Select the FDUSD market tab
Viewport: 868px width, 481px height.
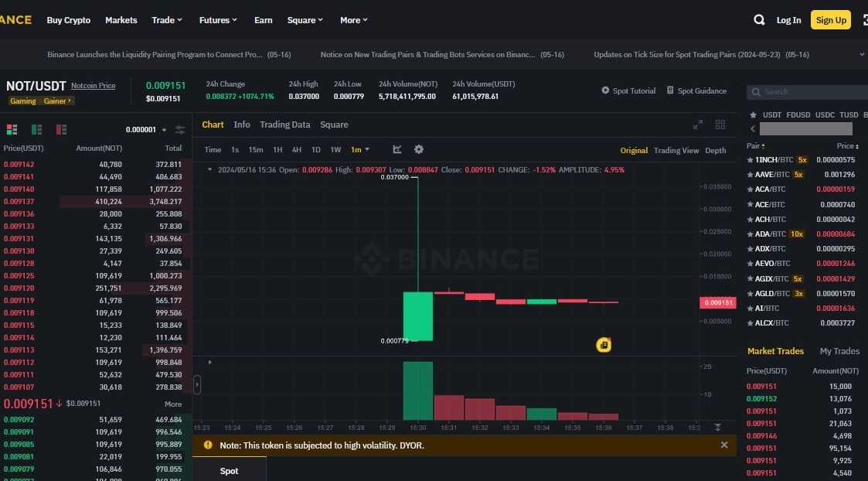pyautogui.click(x=798, y=114)
